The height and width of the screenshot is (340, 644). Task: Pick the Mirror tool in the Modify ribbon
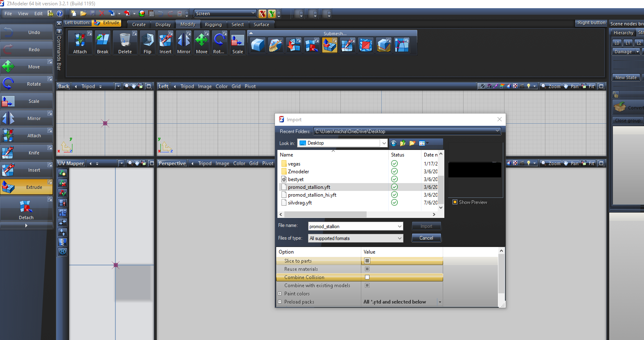click(x=184, y=43)
